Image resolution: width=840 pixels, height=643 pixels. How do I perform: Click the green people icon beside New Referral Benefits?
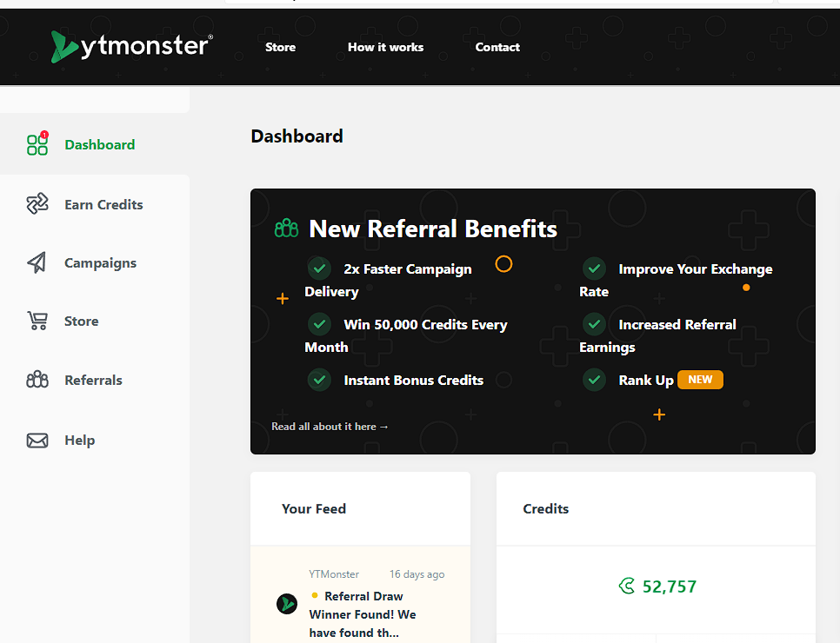tap(287, 228)
